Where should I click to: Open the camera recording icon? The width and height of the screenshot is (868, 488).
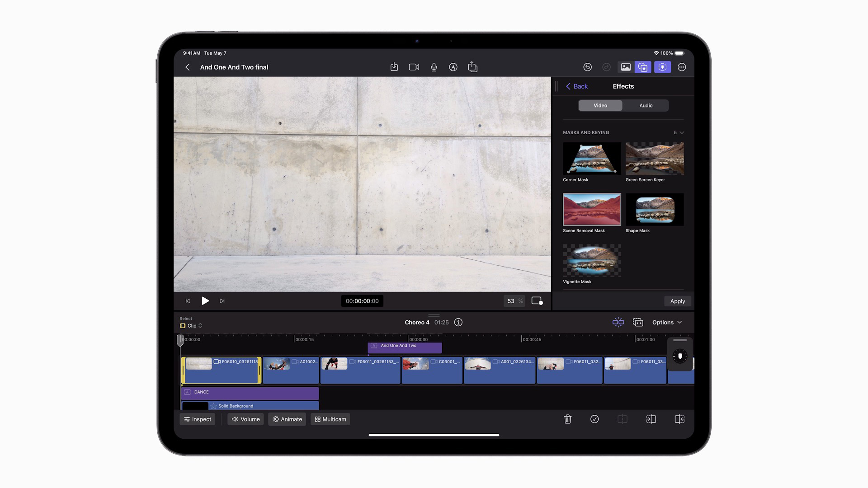tap(414, 67)
